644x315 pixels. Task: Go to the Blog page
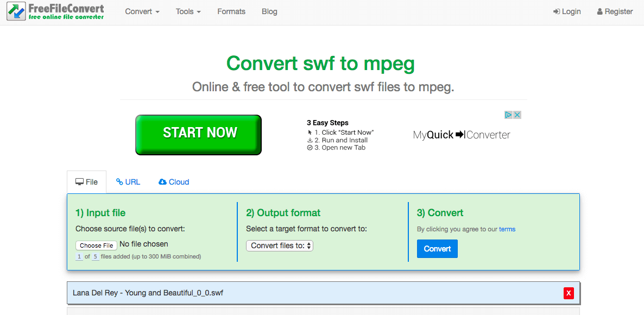coord(269,11)
